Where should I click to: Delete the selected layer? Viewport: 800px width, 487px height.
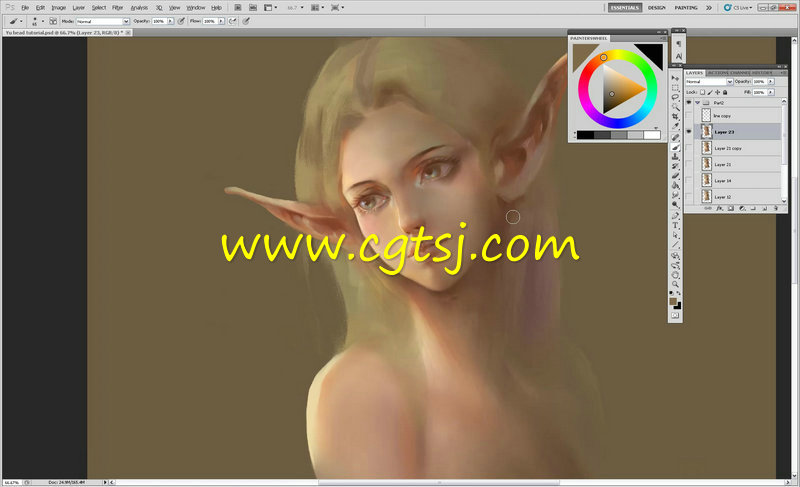point(776,208)
